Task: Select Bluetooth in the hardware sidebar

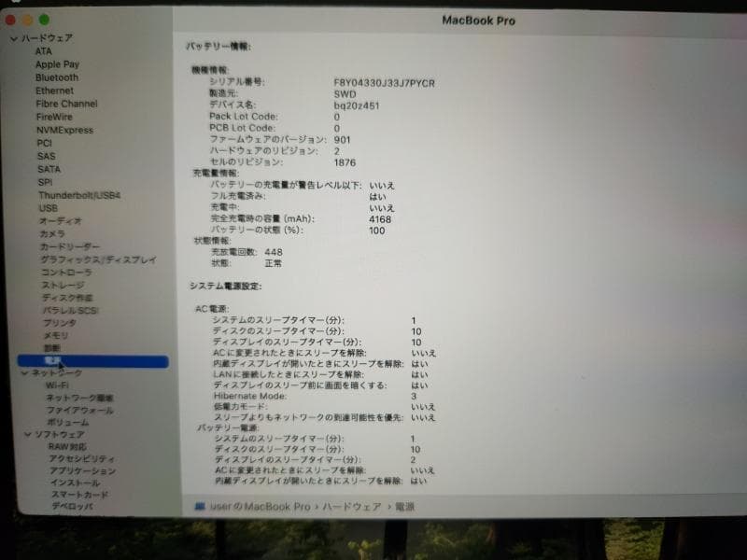Action: (58, 77)
